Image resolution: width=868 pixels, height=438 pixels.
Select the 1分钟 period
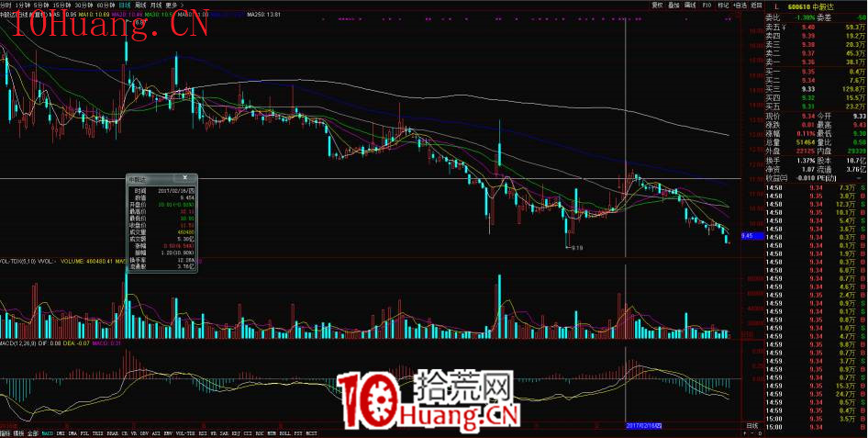(x=23, y=5)
